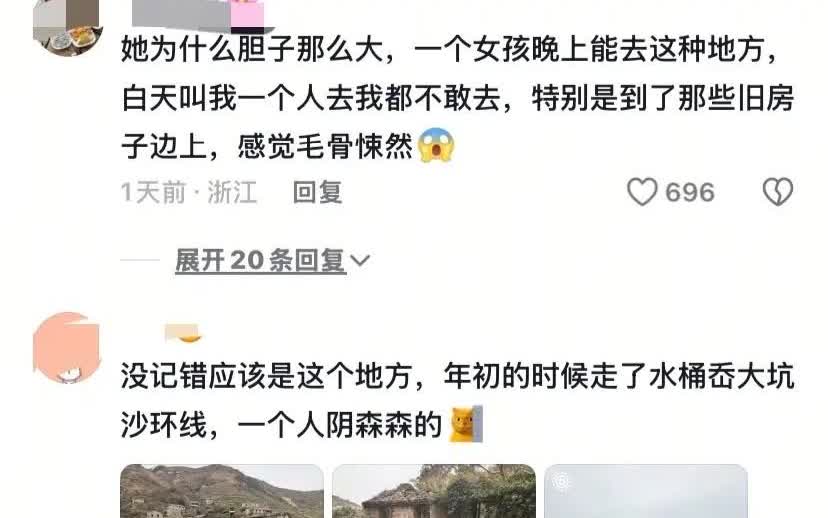Tap the badge next to second username
Viewport: 828px width, 518px height.
click(183, 333)
